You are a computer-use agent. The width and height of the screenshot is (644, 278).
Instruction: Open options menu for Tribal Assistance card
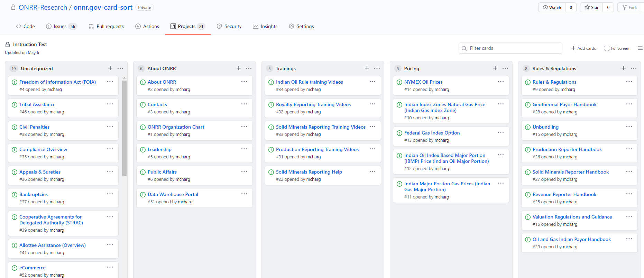[x=110, y=104]
